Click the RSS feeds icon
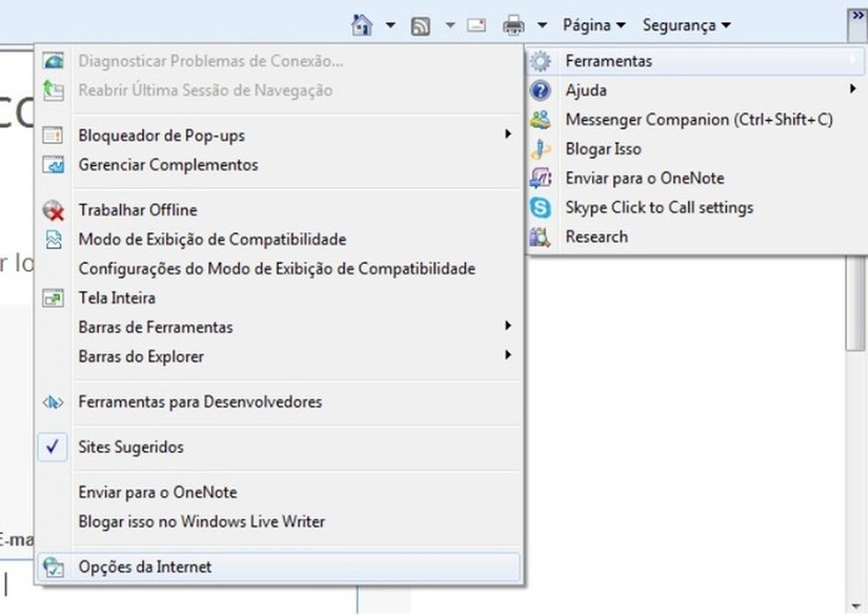 (421, 26)
